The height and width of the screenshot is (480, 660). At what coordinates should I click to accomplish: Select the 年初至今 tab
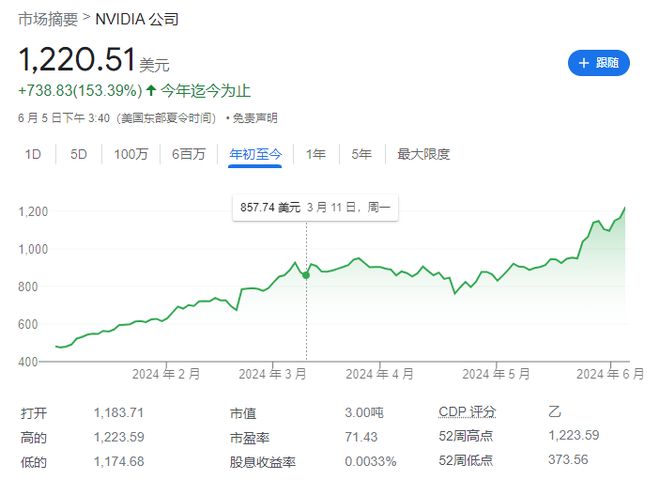coord(255,155)
